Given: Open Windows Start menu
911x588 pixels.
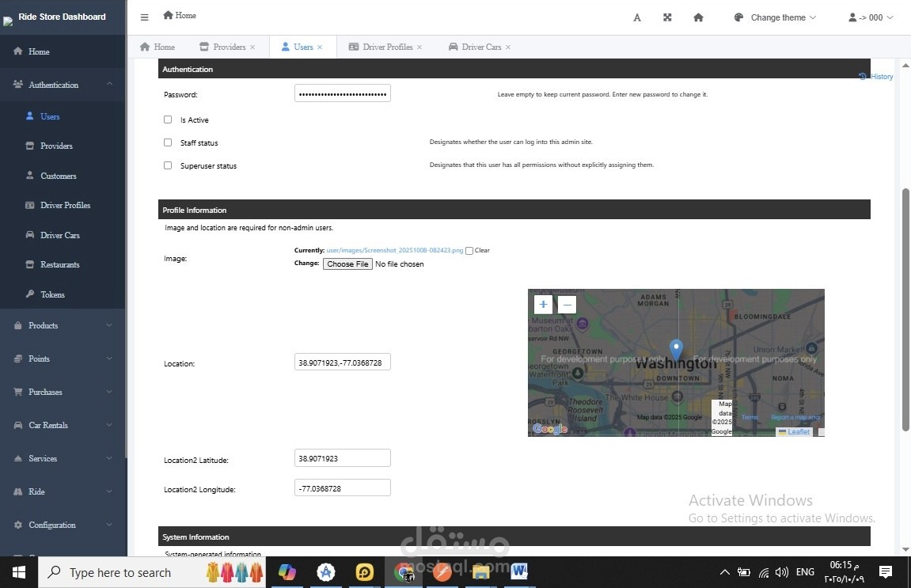Looking at the screenshot, I should point(18,572).
